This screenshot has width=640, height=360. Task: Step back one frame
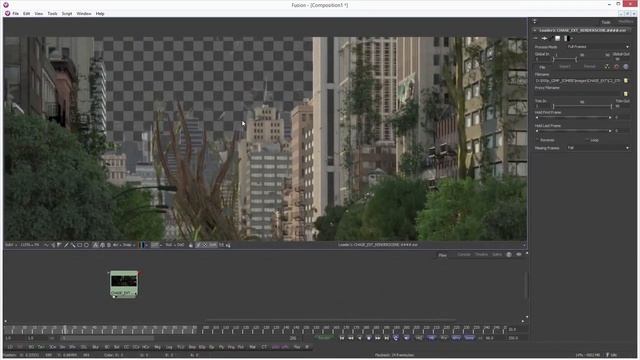point(351,338)
